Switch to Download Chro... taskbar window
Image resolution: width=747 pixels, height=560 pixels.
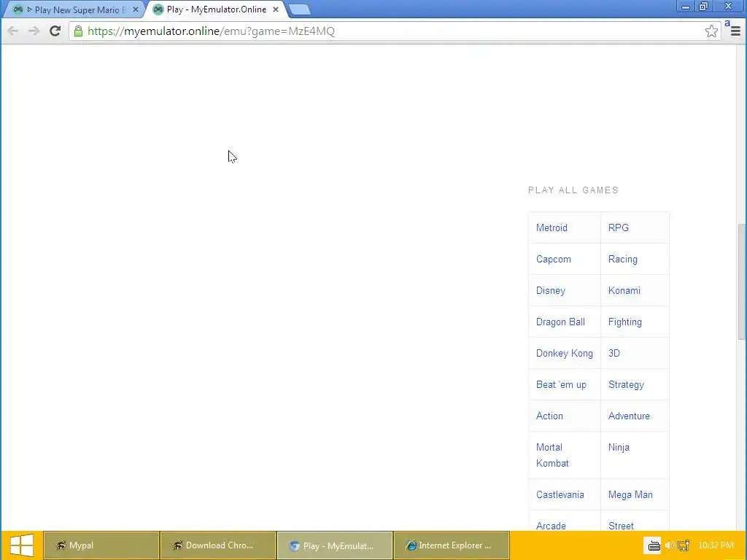(x=217, y=545)
